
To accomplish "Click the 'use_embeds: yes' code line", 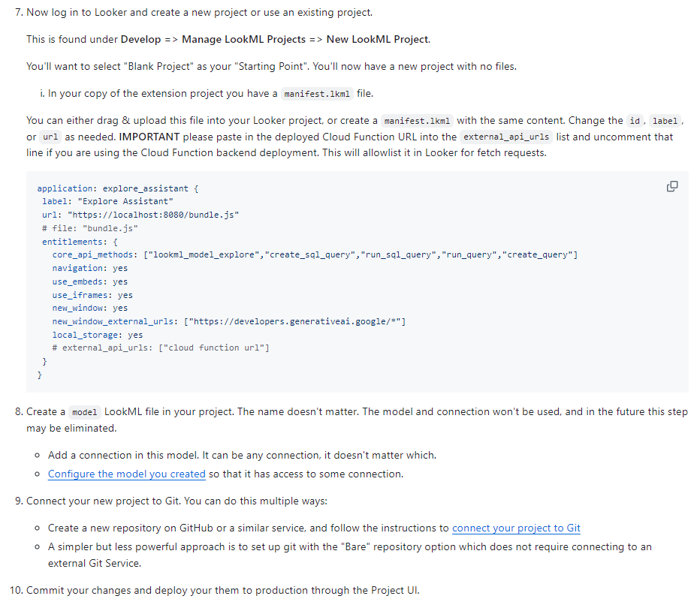I will tap(89, 281).
